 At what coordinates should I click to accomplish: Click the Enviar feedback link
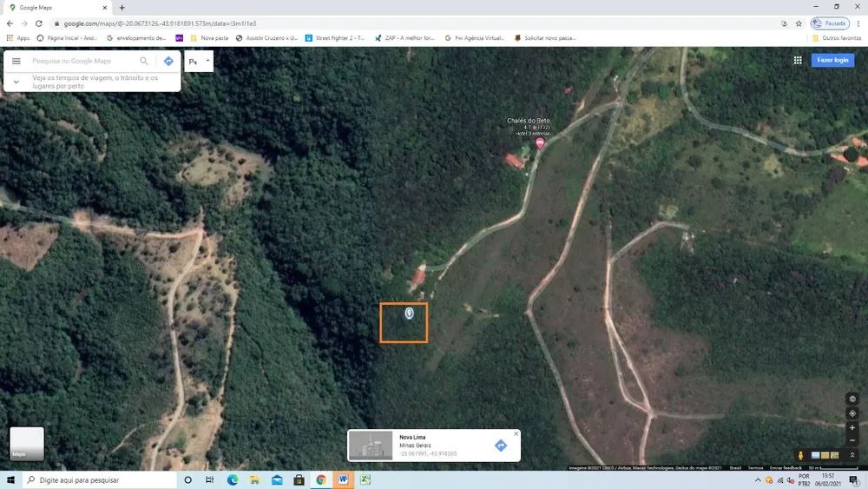pyautogui.click(x=786, y=468)
